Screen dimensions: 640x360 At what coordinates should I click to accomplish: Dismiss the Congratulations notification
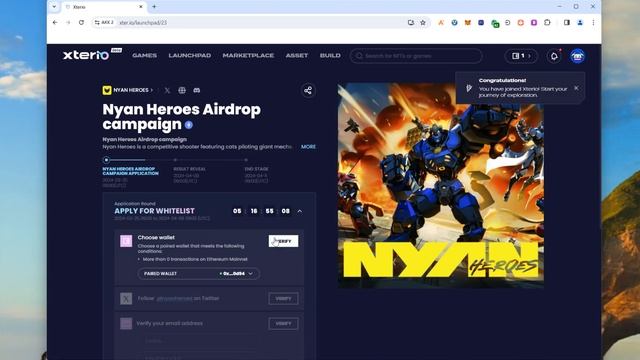pos(576,88)
